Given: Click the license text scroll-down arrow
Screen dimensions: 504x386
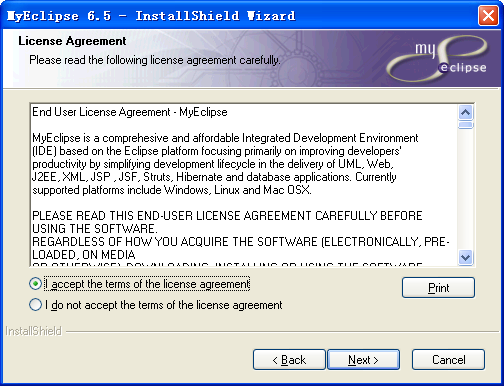Looking at the screenshot, I should (466, 257).
